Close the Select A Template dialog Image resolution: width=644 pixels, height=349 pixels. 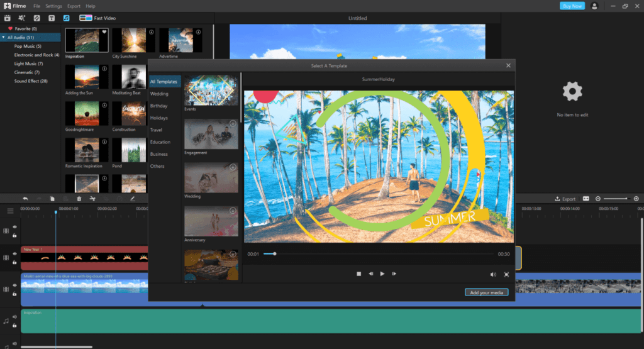pos(508,65)
